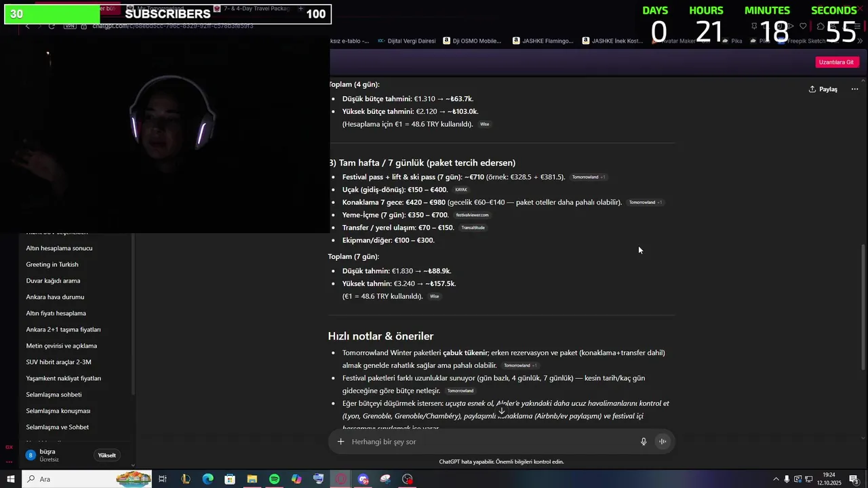Viewport: 868px width, 488px height.
Task: Open File Explorer from the taskbar
Action: (x=252, y=479)
